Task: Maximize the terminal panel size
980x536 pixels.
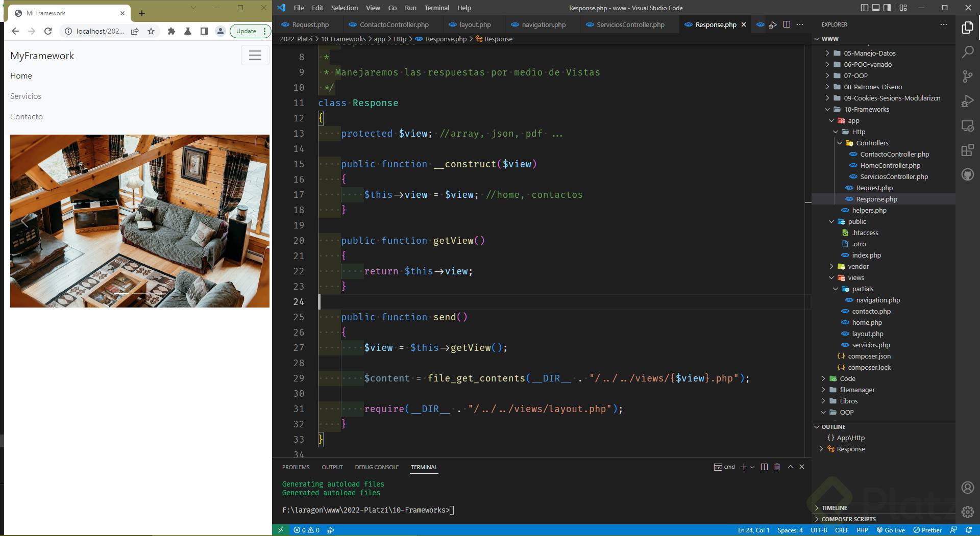Action: point(791,467)
